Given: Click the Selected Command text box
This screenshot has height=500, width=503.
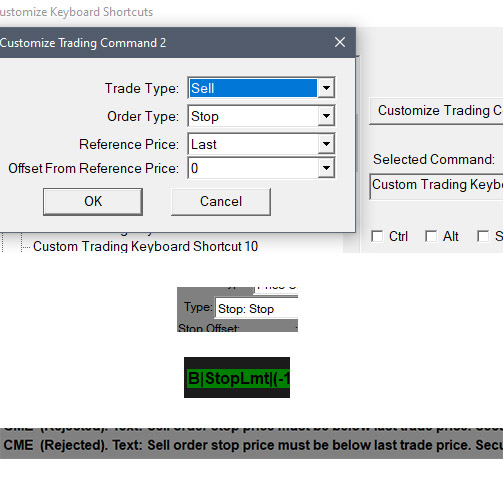Looking at the screenshot, I should [436, 186].
